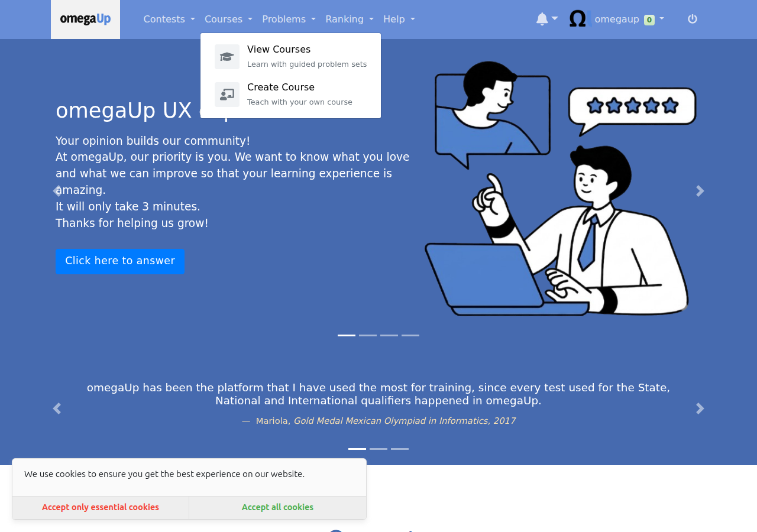
Task: Click 'Learn with guided problem sets' text
Action: click(x=307, y=64)
